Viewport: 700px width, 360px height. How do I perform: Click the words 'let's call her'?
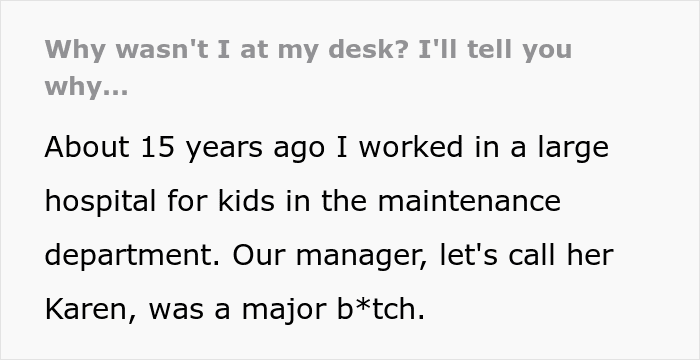[x=527, y=255]
